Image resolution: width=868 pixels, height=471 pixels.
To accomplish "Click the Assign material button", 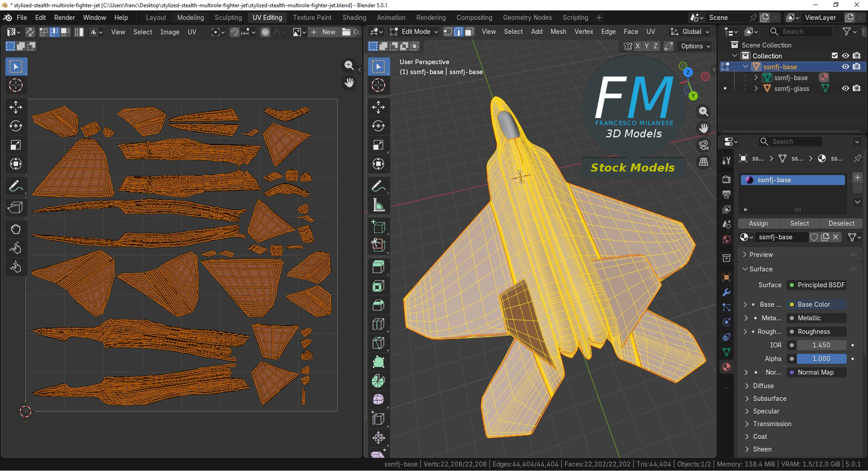I will [x=758, y=224].
